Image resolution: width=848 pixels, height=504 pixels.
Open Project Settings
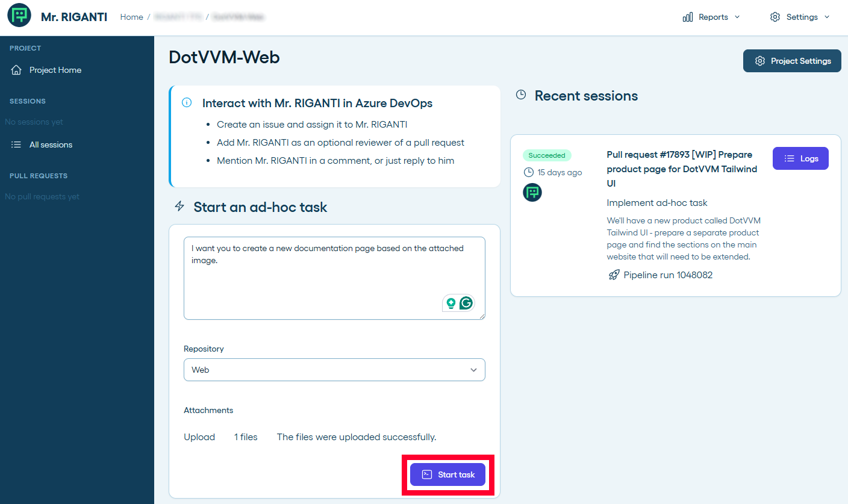click(x=792, y=61)
